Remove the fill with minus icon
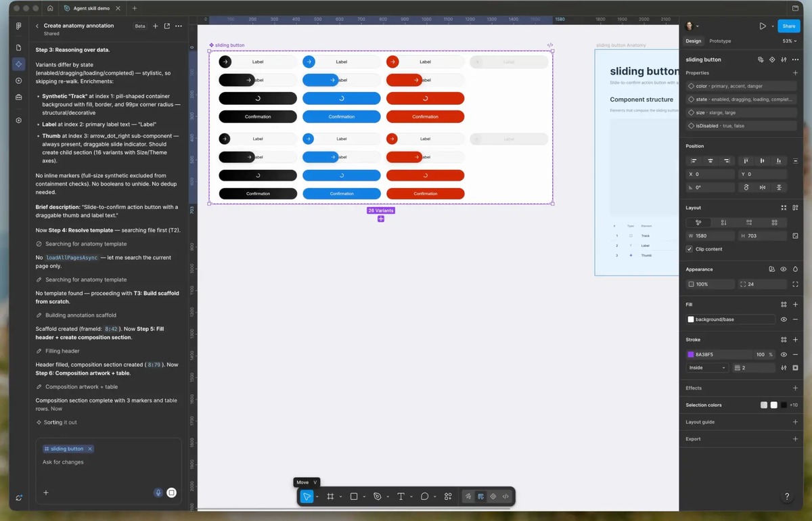Viewport: 812px width, 521px height. tap(795, 319)
